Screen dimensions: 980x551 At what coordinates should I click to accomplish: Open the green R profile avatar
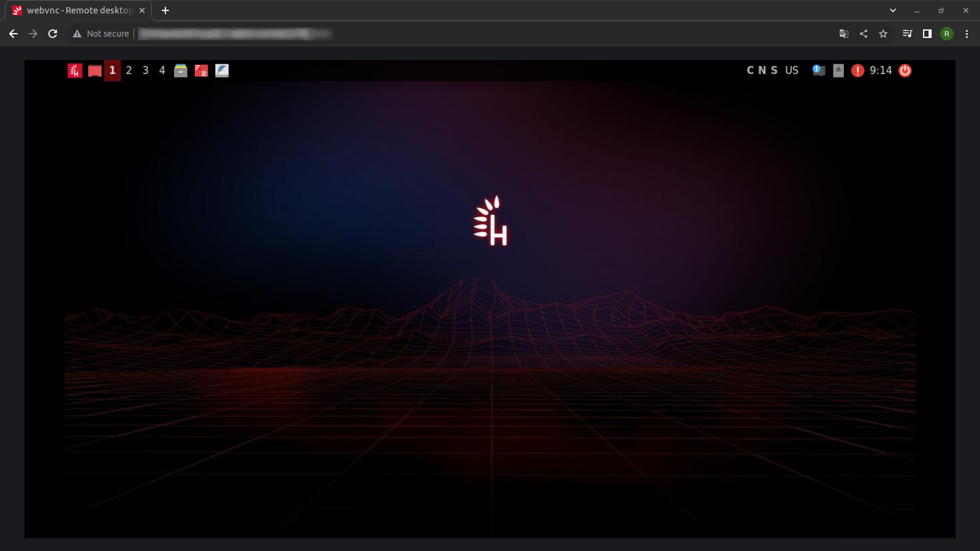click(x=947, y=34)
